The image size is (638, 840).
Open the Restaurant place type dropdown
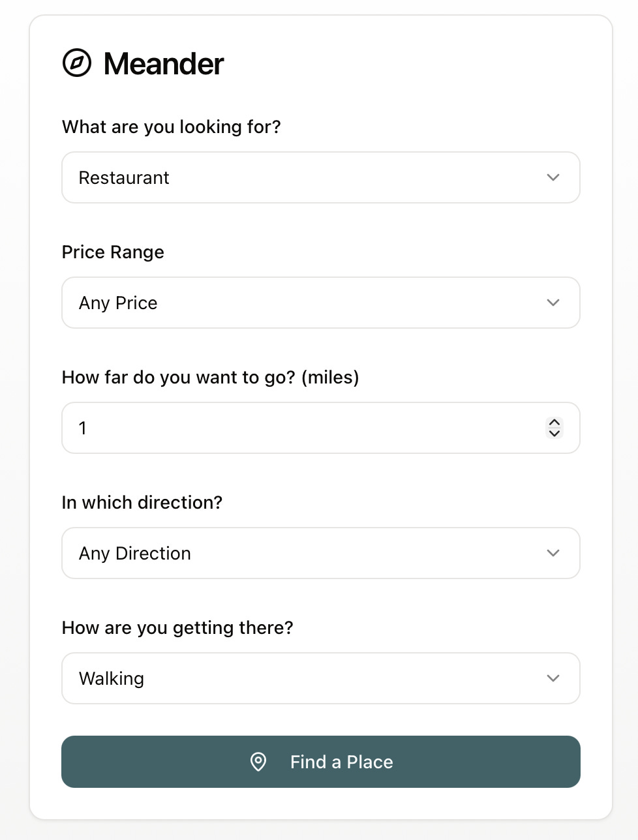tap(320, 177)
